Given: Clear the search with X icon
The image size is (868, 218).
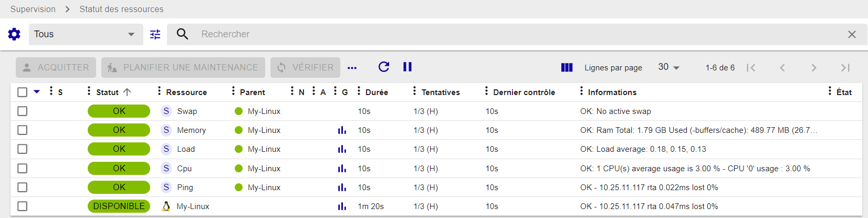Looking at the screenshot, I should [x=852, y=34].
